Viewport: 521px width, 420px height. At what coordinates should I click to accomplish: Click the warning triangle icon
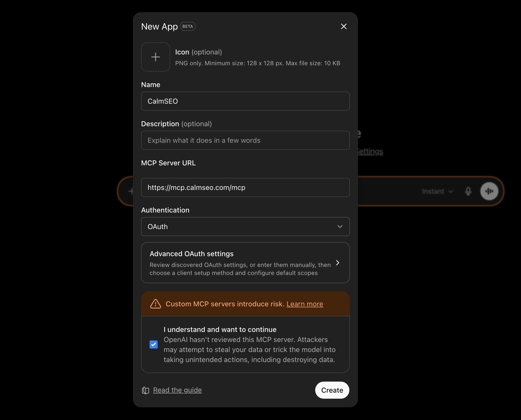[156, 304]
